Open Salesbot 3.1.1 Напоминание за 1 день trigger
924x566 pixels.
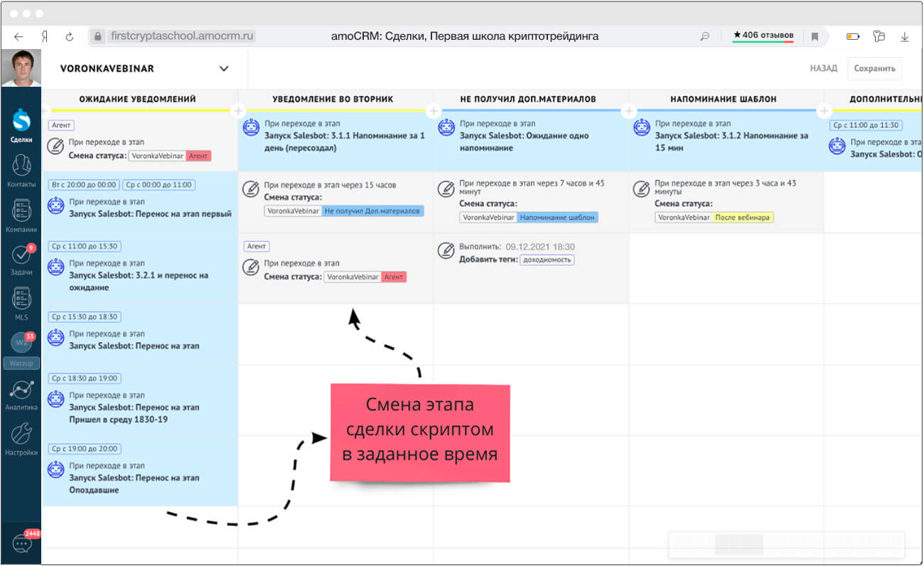point(335,141)
